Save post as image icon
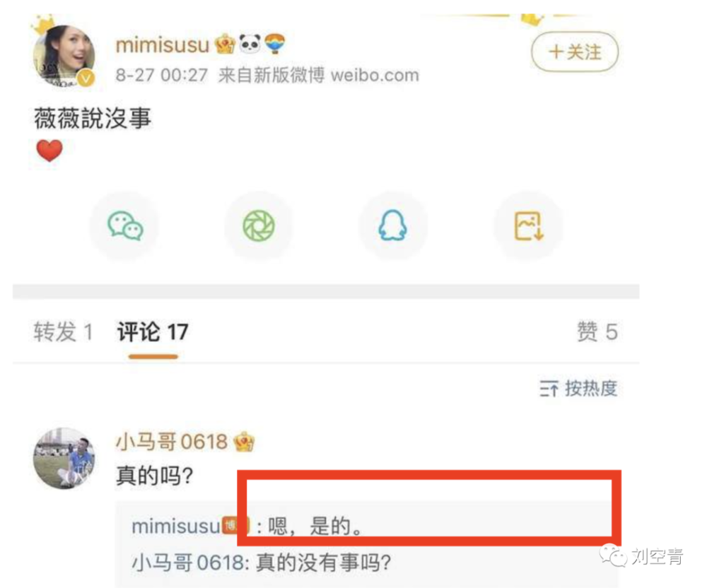The width and height of the screenshot is (707, 588). (x=528, y=225)
